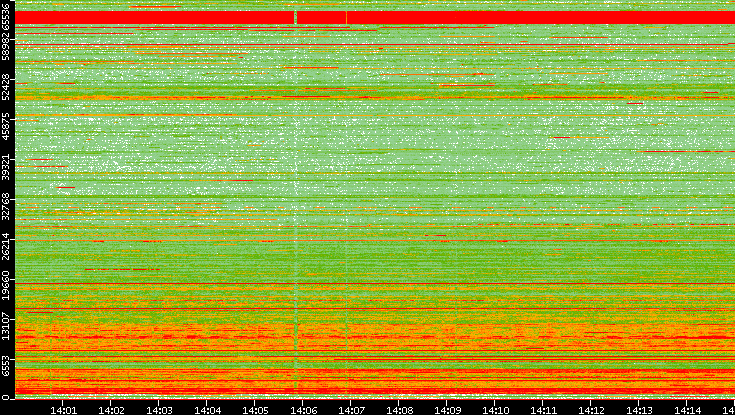Select the 14:03 tick on the time axis
Viewport: 735px width, 415px height.
(159, 408)
